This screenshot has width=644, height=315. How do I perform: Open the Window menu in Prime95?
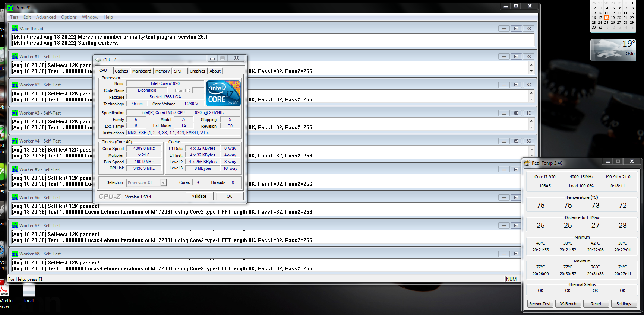pyautogui.click(x=90, y=17)
